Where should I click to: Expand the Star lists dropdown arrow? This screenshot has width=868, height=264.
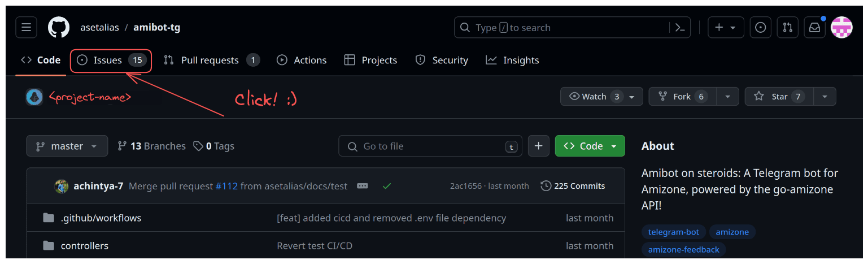pyautogui.click(x=825, y=97)
